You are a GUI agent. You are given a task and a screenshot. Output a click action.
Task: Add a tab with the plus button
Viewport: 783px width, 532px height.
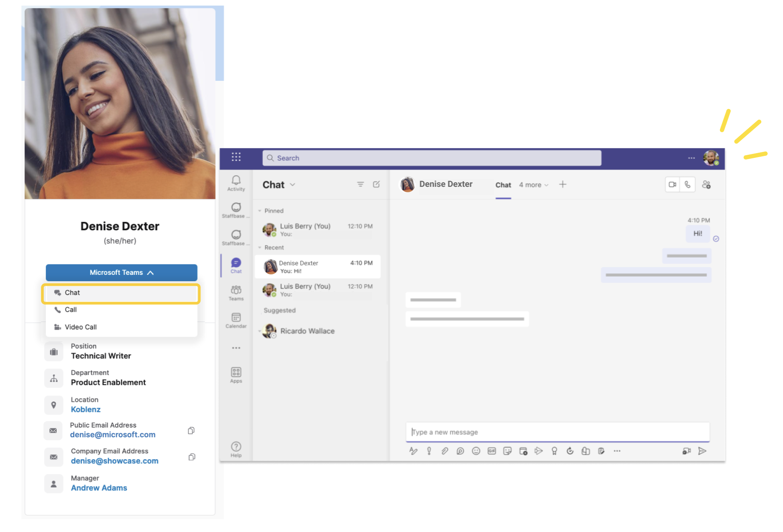click(x=563, y=184)
